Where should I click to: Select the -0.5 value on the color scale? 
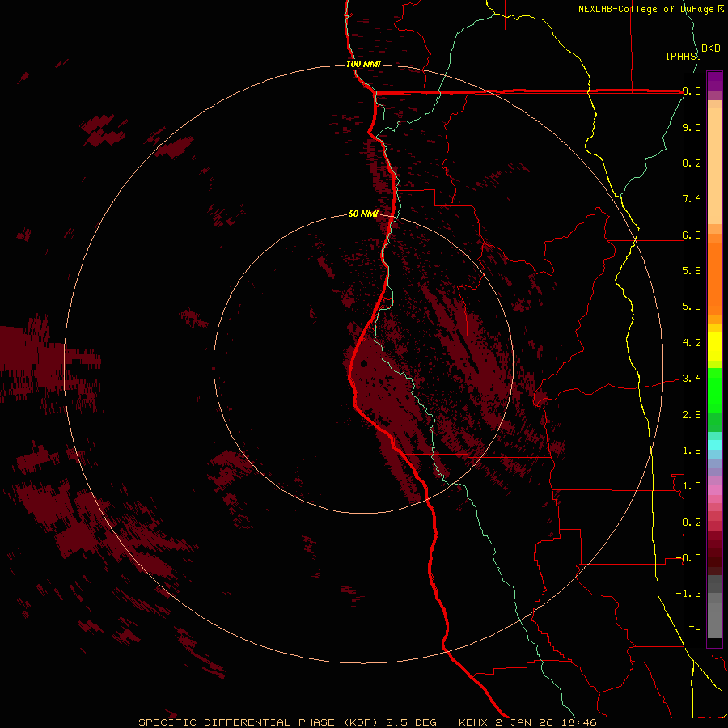(688, 558)
